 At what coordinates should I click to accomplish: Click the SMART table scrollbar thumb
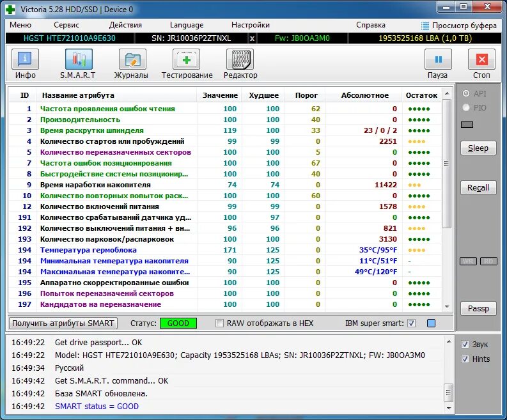(446, 164)
